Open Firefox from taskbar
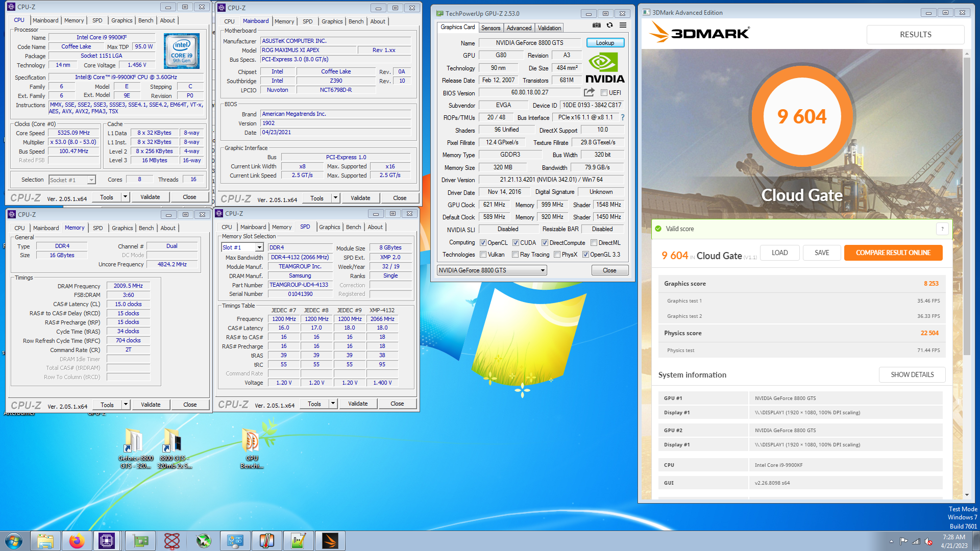 coord(77,541)
